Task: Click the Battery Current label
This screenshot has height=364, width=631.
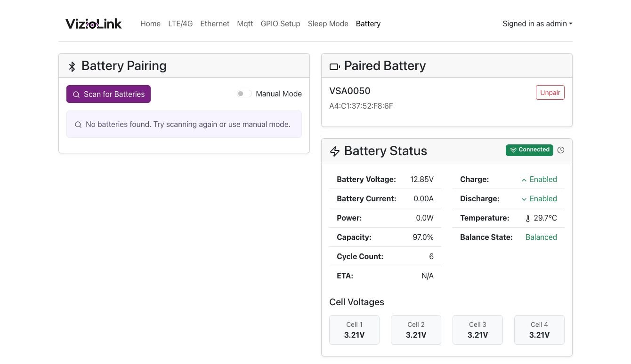Action: tap(366, 198)
